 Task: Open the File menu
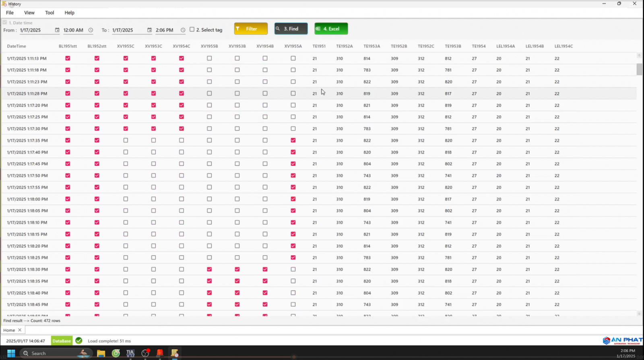pos(10,13)
